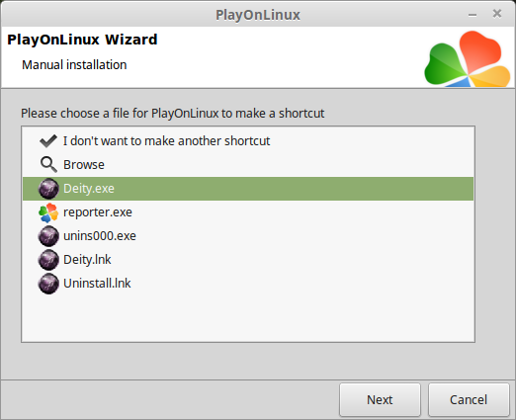
Task: Click the Deity.lnk orb icon
Action: tap(48, 260)
